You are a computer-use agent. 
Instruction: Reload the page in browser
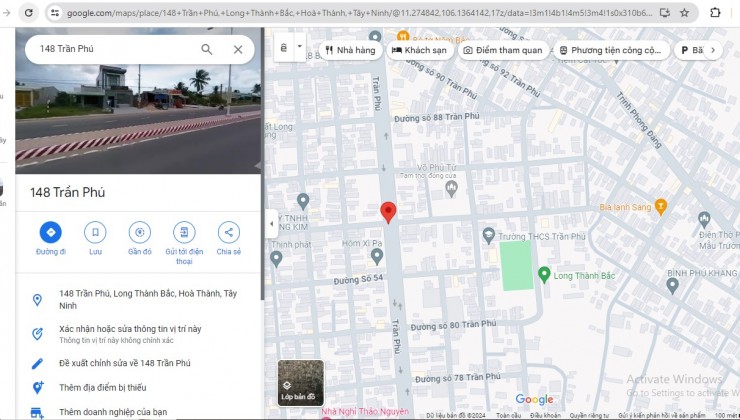pos(29,13)
